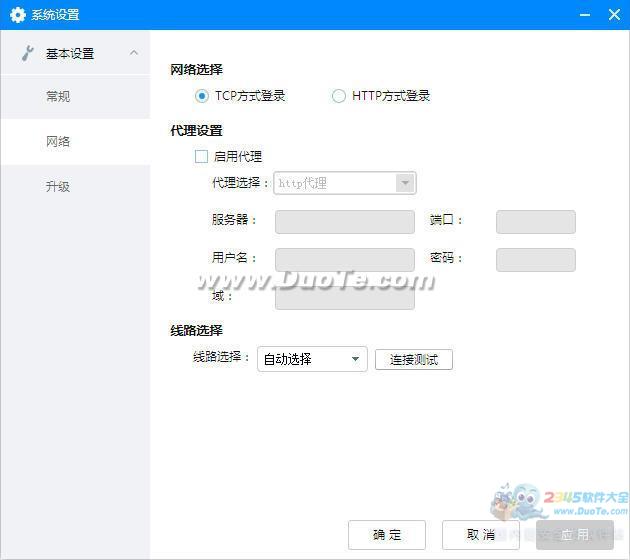This screenshot has width=630, height=560.
Task: Click the 应用 button
Action: 575,535
